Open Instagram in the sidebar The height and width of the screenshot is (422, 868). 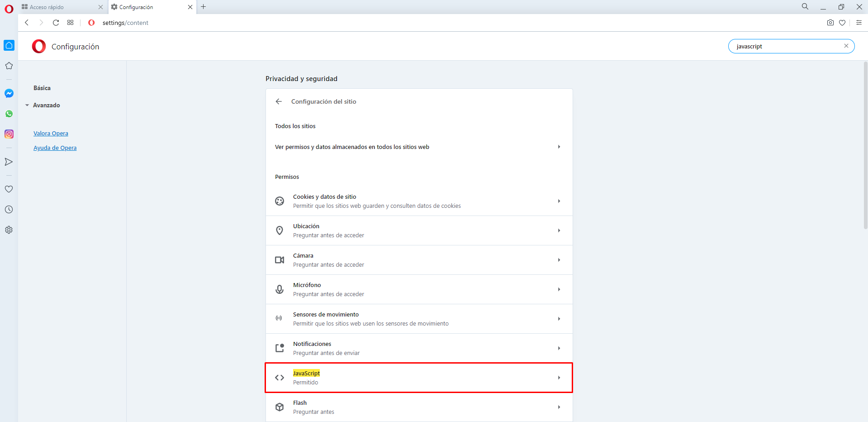(9, 134)
